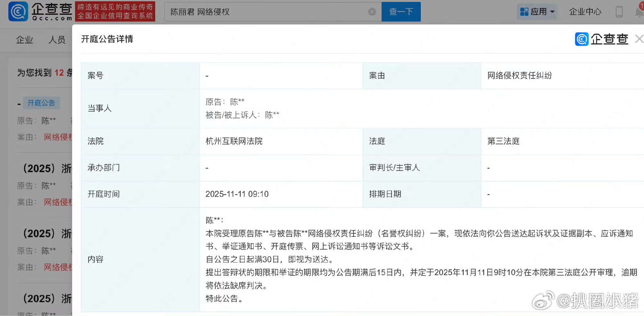Select the 网络侵权责任纠纷 case cause cell

coord(562,76)
